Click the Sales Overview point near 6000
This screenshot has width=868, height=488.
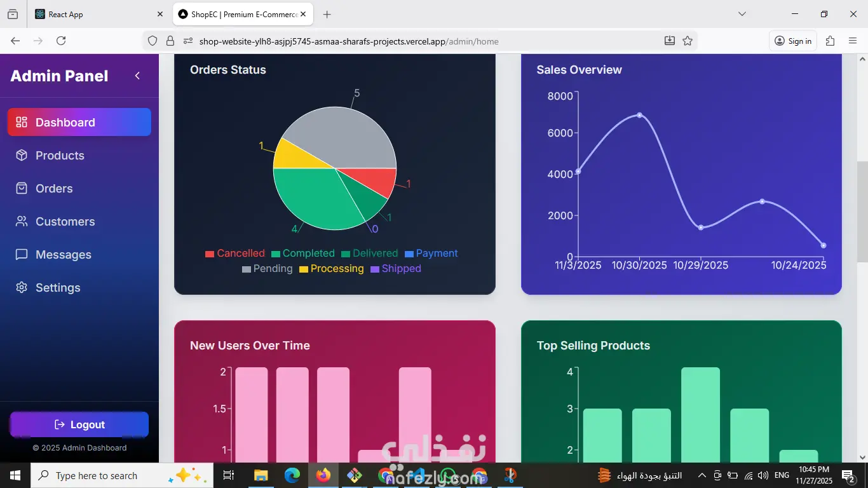click(x=639, y=115)
